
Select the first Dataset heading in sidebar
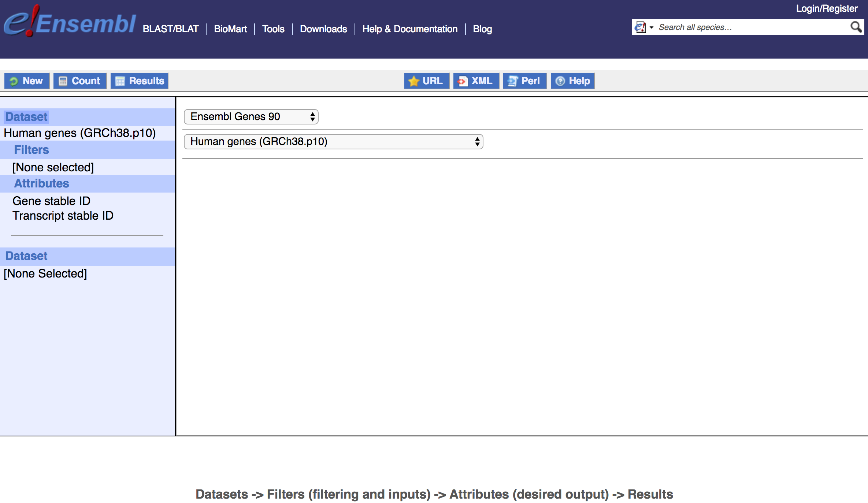pyautogui.click(x=26, y=117)
